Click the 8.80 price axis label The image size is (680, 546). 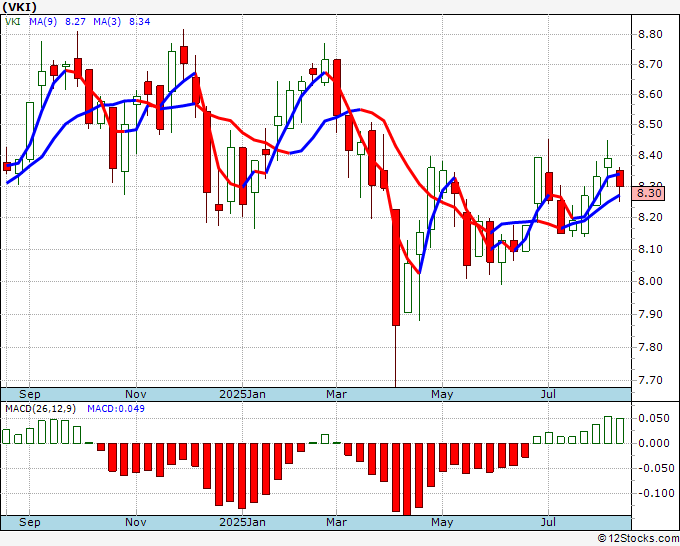[x=651, y=34]
